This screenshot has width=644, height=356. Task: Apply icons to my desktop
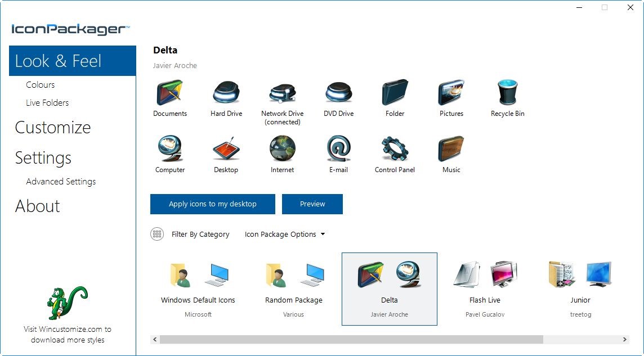coord(213,204)
